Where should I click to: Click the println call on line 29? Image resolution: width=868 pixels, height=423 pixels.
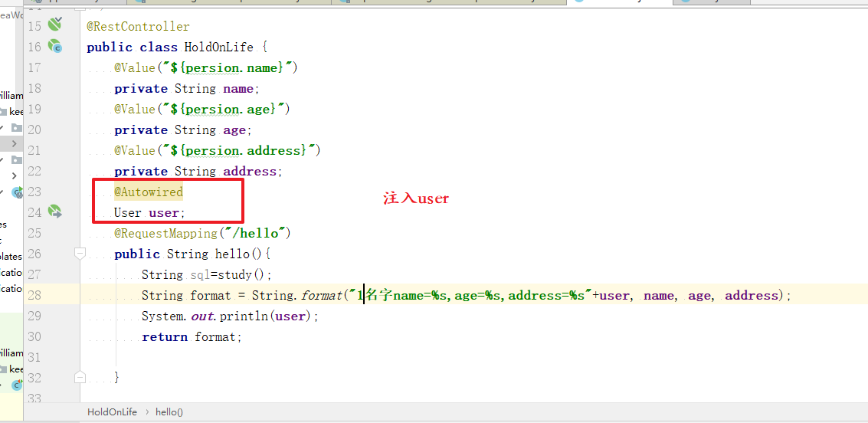[244, 316]
